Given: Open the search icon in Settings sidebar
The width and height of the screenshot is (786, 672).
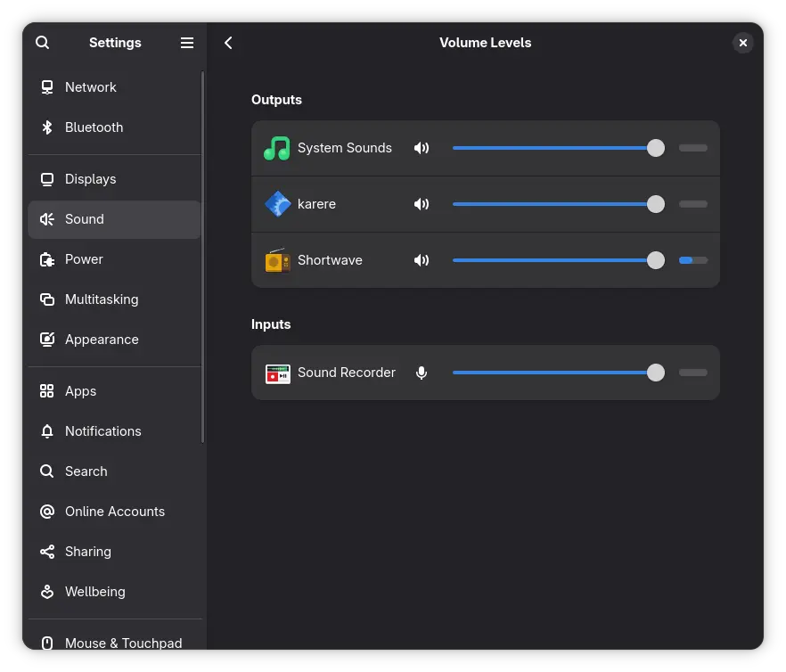Looking at the screenshot, I should click(43, 43).
